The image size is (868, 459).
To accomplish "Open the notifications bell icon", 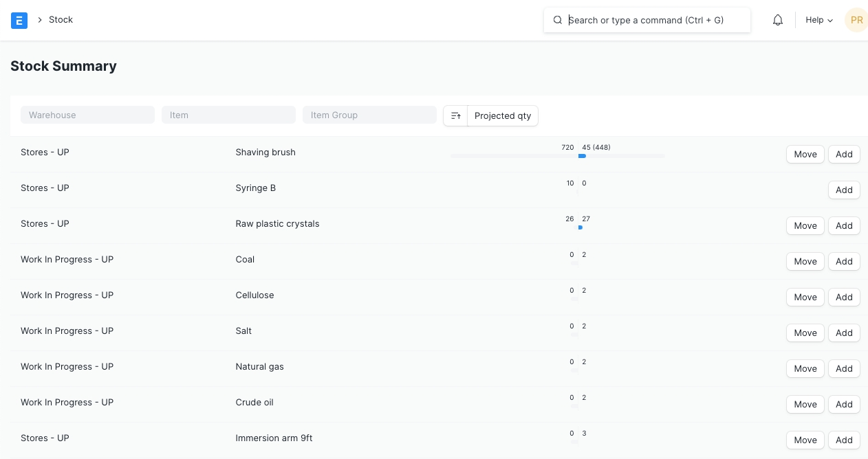I will tap(778, 20).
